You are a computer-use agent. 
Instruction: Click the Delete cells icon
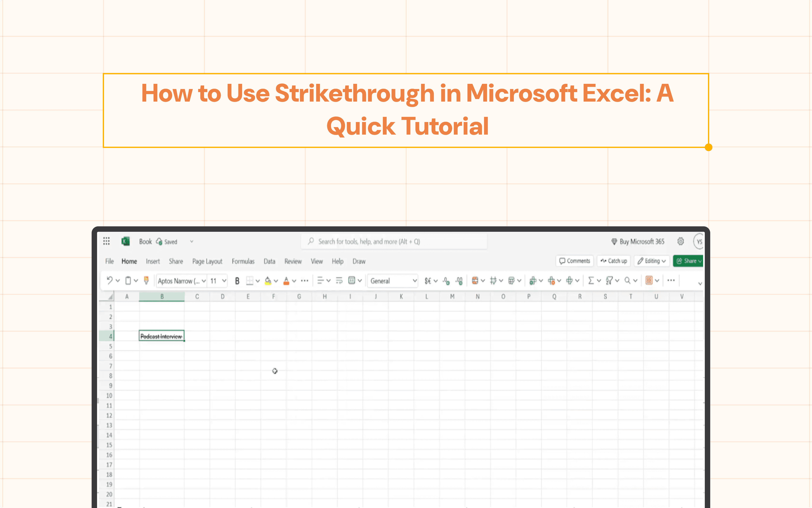coord(551,280)
